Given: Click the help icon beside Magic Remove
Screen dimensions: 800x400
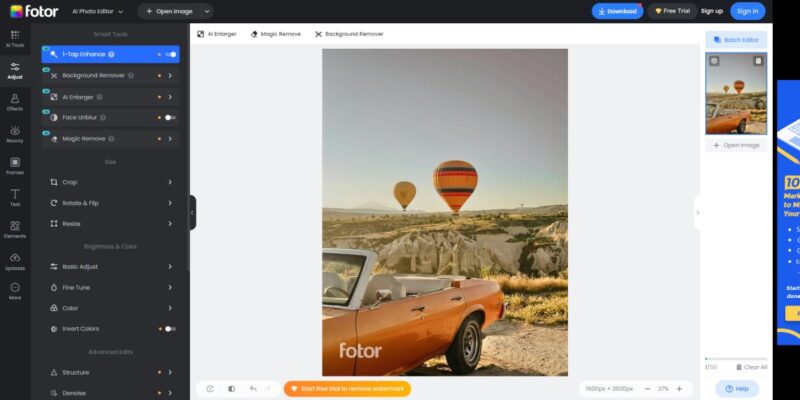Looking at the screenshot, I should [111, 139].
